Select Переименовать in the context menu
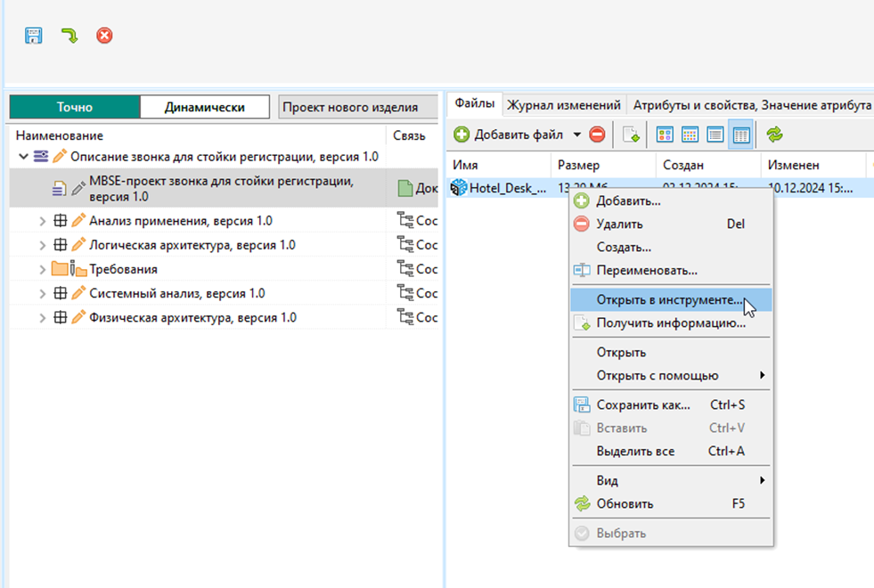The width and height of the screenshot is (874, 588). click(646, 270)
